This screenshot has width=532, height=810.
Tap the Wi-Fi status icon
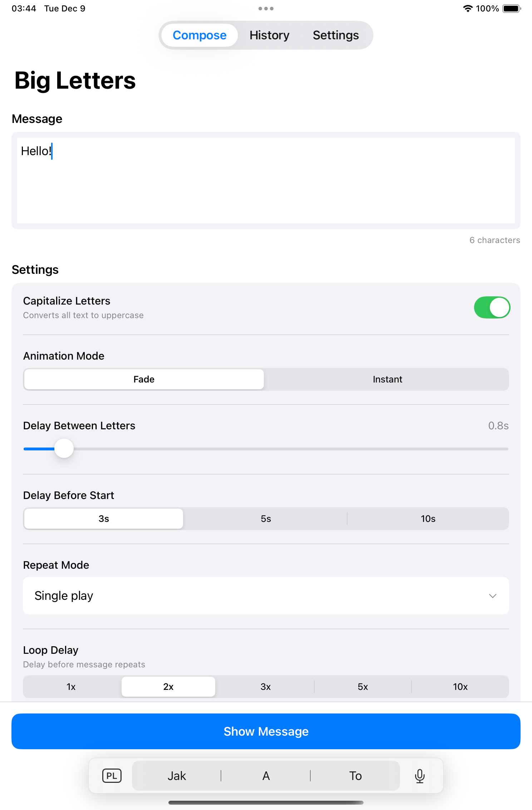[468, 9]
